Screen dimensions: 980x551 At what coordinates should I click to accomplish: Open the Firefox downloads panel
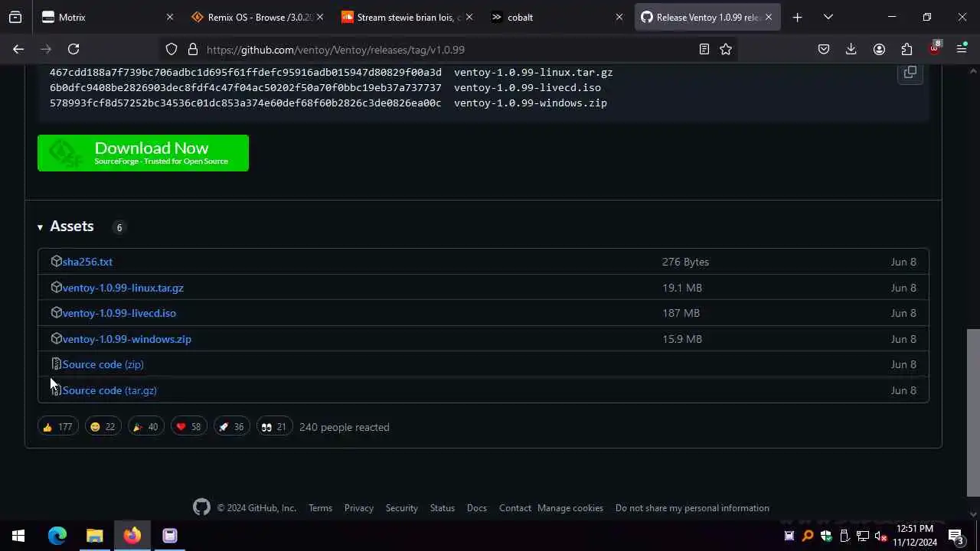click(x=851, y=49)
